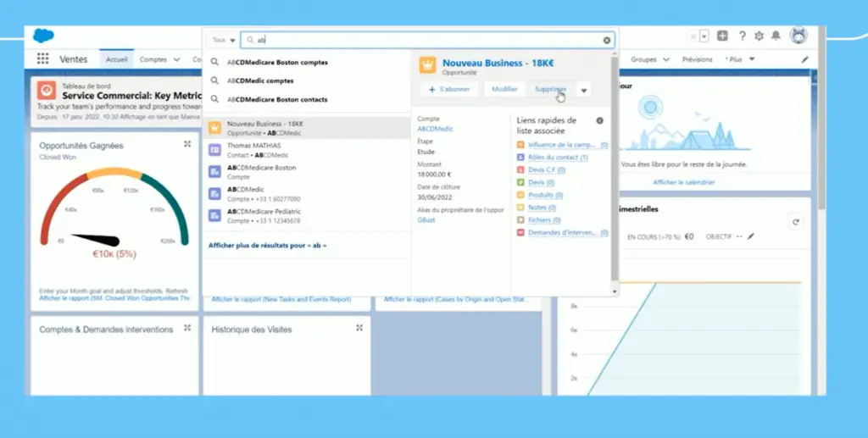Screen dimensions: 868x438
Task: Click the Supprimer button
Action: pos(549,89)
